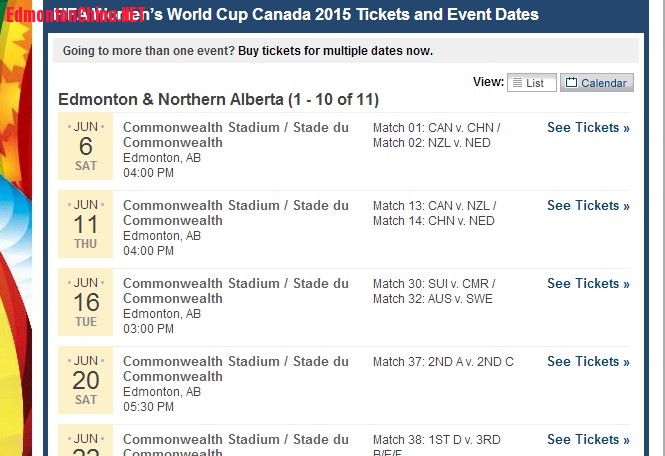The image size is (665, 456).
Task: Open the JUN 11 THU date badge
Action: click(86, 225)
